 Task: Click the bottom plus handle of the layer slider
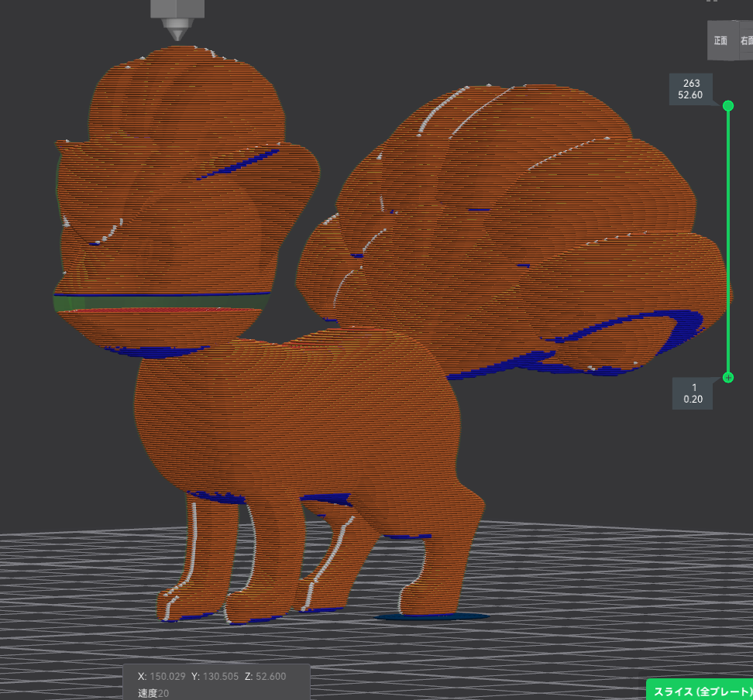tap(728, 378)
